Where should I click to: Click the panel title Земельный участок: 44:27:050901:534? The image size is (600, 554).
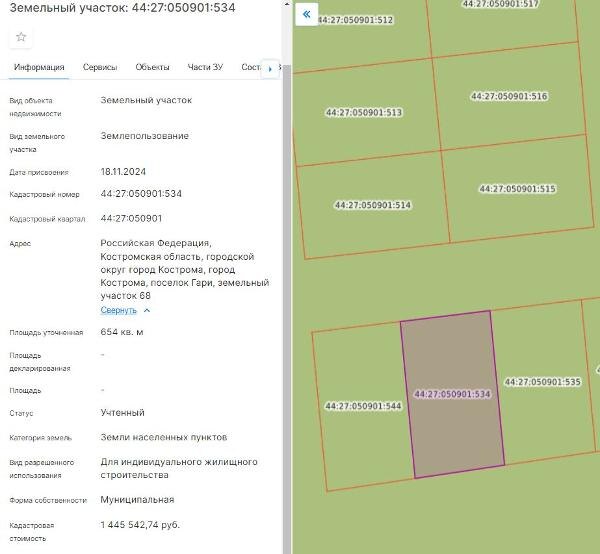click(x=122, y=8)
